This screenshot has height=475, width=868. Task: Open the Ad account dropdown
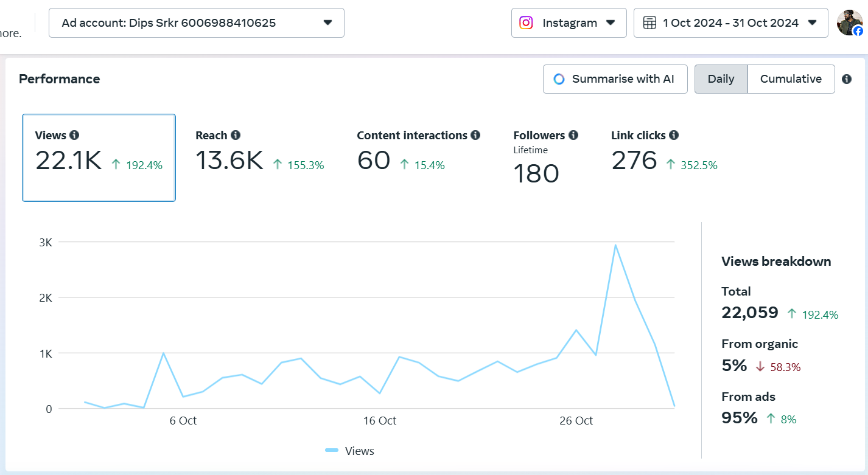pyautogui.click(x=196, y=23)
